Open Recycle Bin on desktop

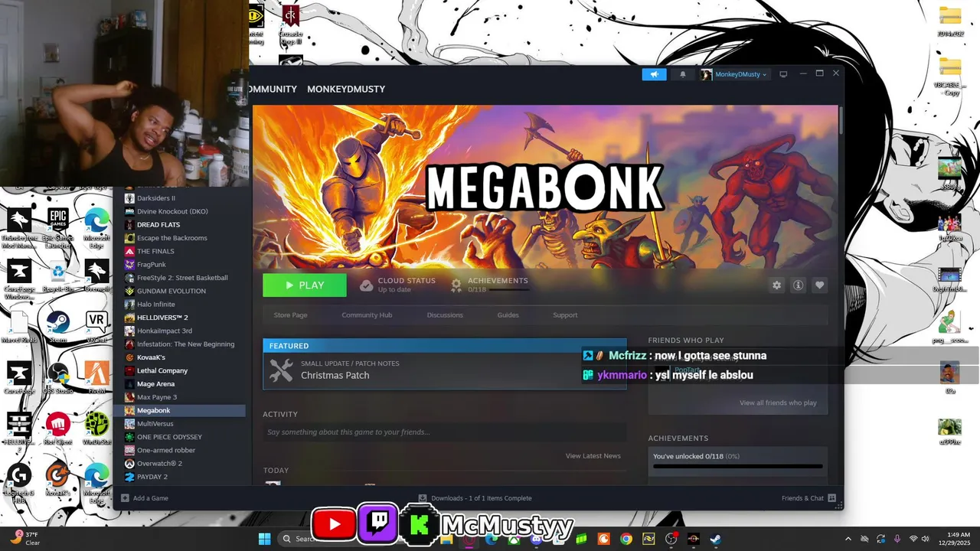[x=58, y=276]
